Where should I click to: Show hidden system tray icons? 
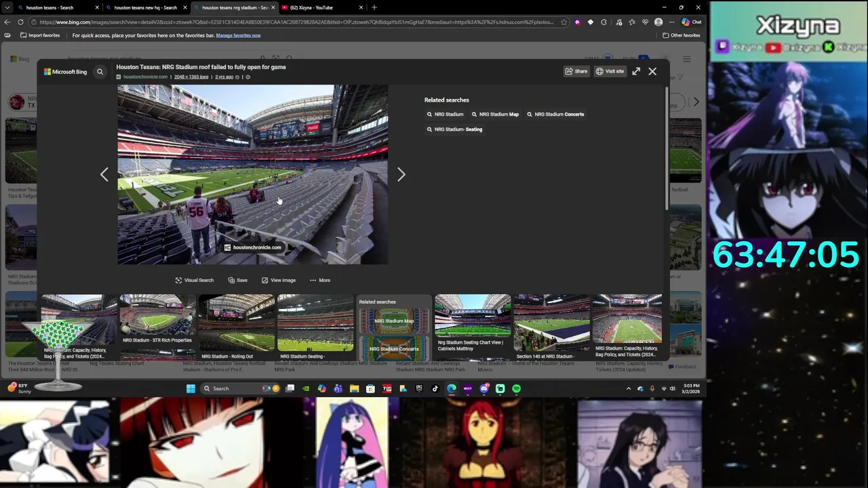(629, 388)
